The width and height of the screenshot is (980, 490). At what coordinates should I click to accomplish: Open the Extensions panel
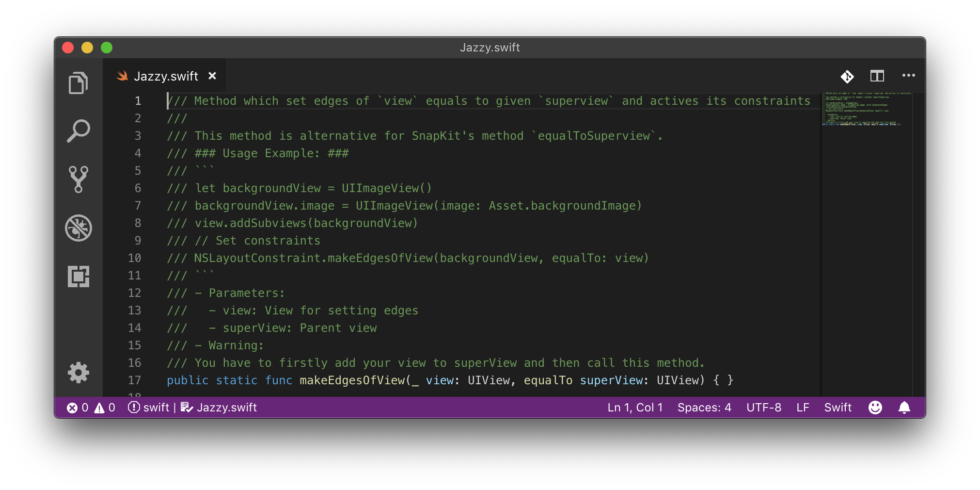pos(78,277)
